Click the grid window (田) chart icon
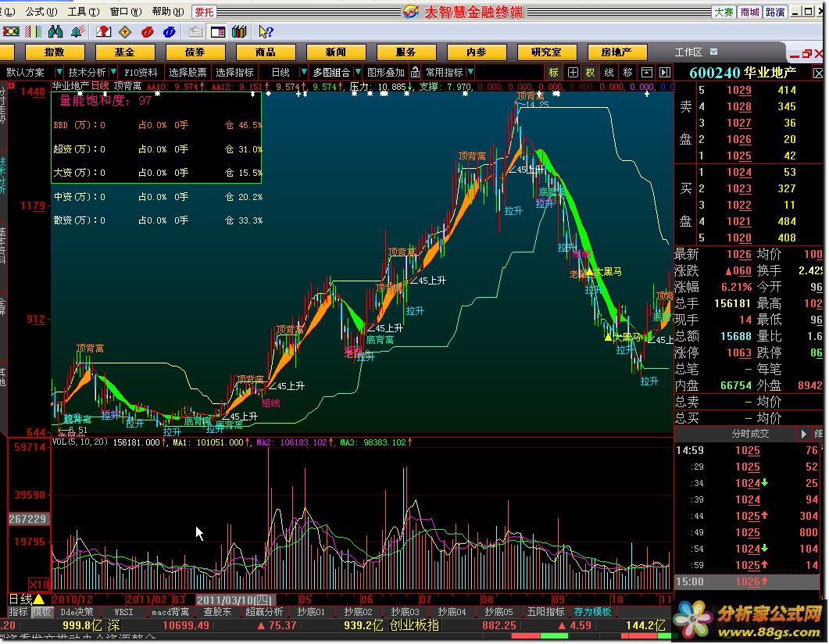The width and height of the screenshot is (829, 644). click(573, 72)
